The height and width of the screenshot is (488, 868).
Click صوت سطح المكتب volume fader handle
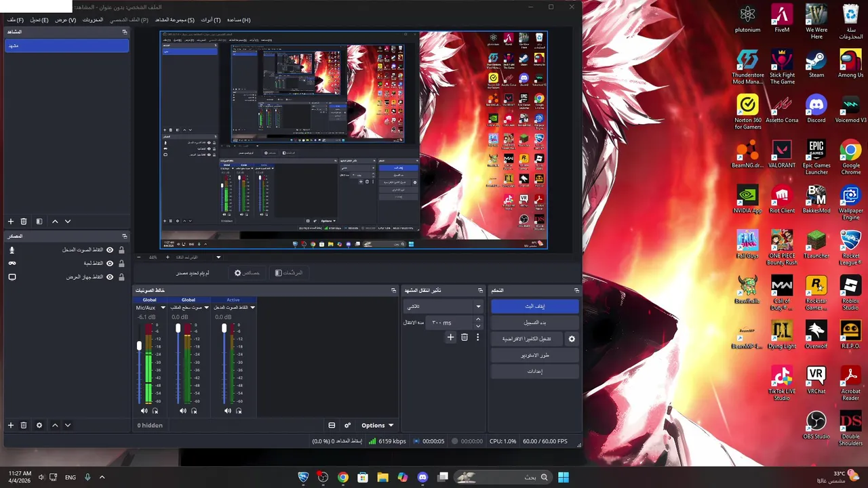(178, 328)
